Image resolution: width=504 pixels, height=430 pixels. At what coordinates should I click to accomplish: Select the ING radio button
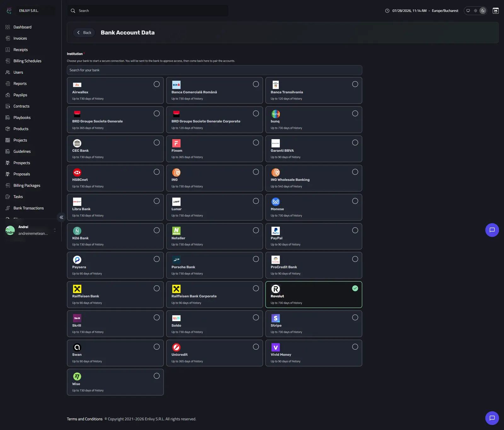(256, 172)
